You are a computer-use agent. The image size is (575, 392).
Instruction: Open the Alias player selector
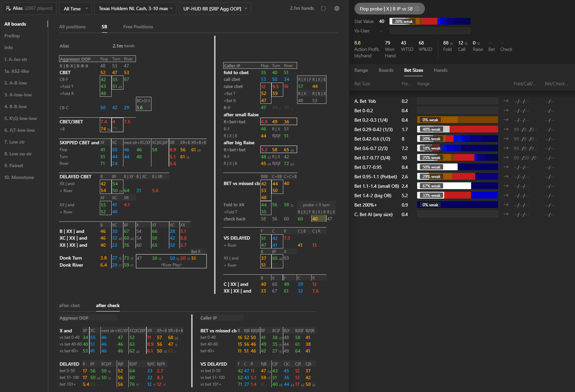tap(29, 8)
